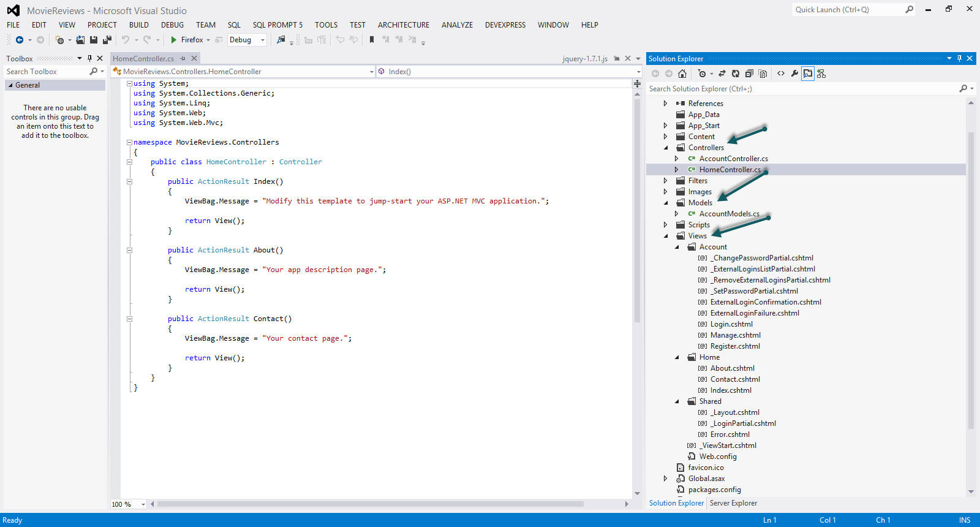Toggle auto-hide pin on Solution Explorer
This screenshot has width=980, height=527.
pyautogui.click(x=959, y=59)
